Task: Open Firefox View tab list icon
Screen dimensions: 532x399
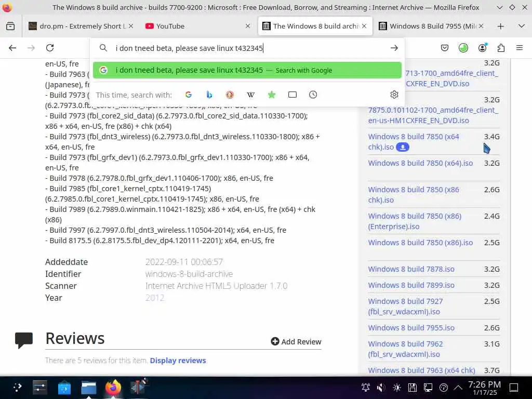Action: pyautogui.click(x=10, y=26)
